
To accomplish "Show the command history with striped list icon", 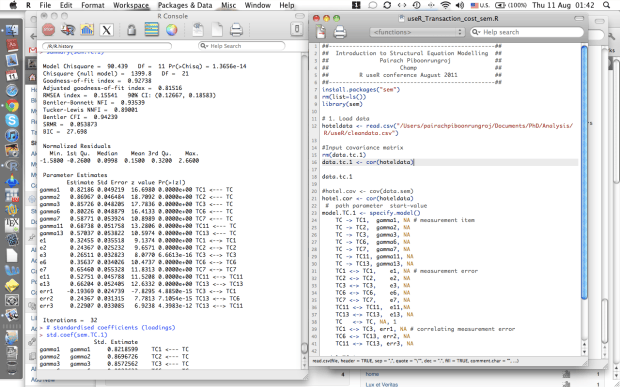I will pos(151,30).
